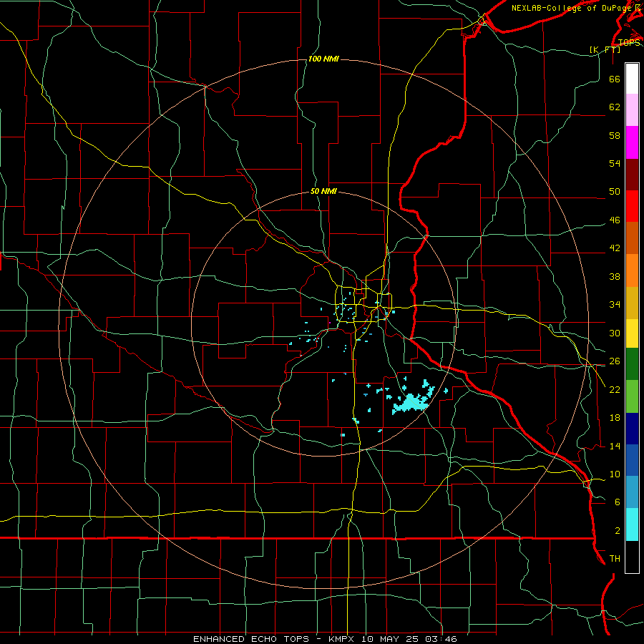Choose the light blue legend swatch
Screen dimensions: 644x644
[x=632, y=492]
